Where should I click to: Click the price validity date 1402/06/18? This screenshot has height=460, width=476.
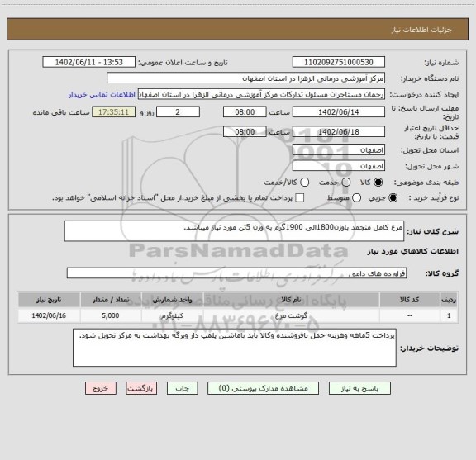(339, 131)
